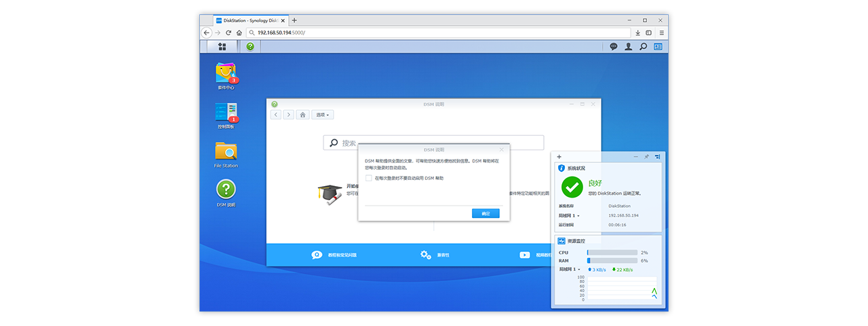The width and height of the screenshot is (868, 326).
Task: Add a widget with the plus icon
Action: [559, 157]
